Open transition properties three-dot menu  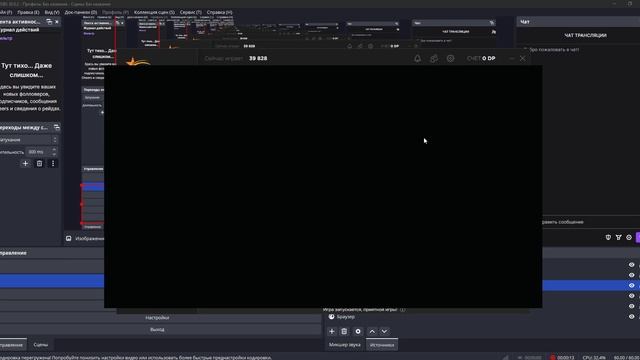point(53,164)
